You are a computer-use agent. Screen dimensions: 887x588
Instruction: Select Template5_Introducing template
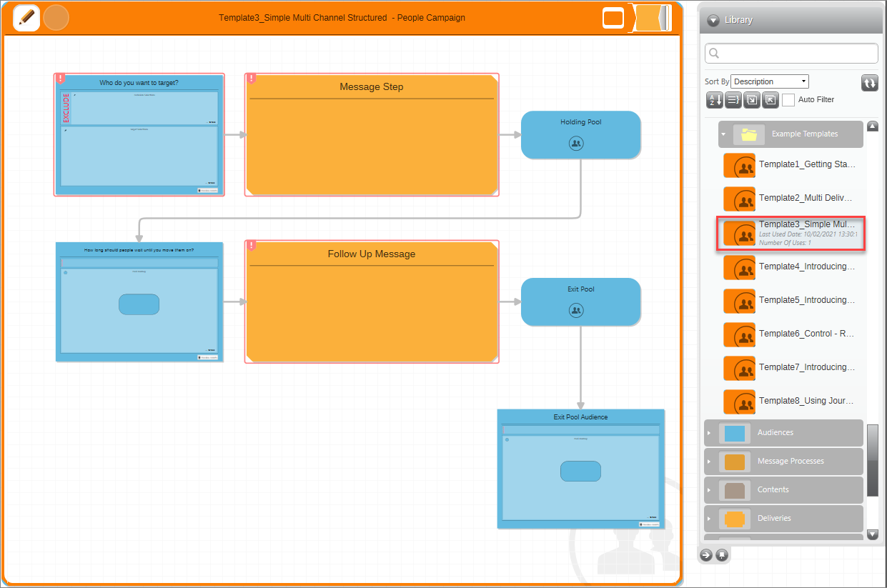pyautogui.click(x=791, y=300)
